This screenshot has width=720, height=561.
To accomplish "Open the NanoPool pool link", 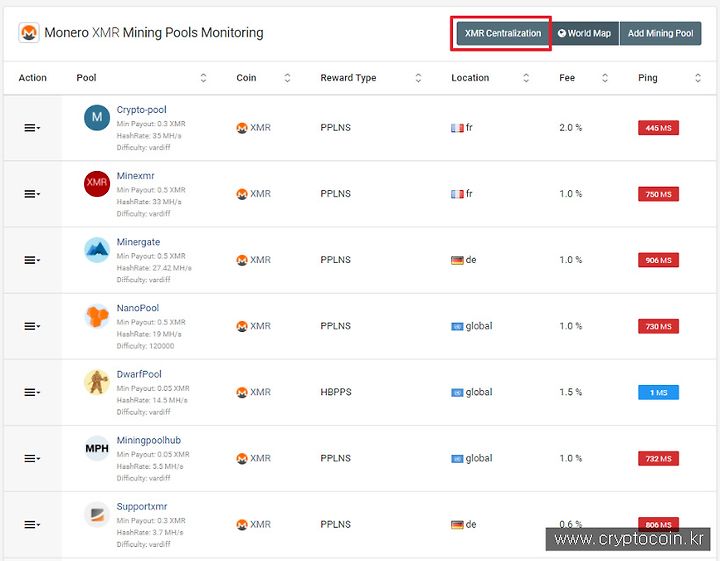I will (138, 308).
